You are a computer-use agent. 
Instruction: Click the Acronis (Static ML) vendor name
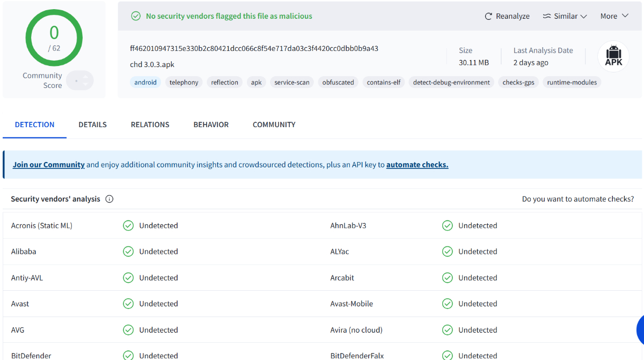point(42,226)
